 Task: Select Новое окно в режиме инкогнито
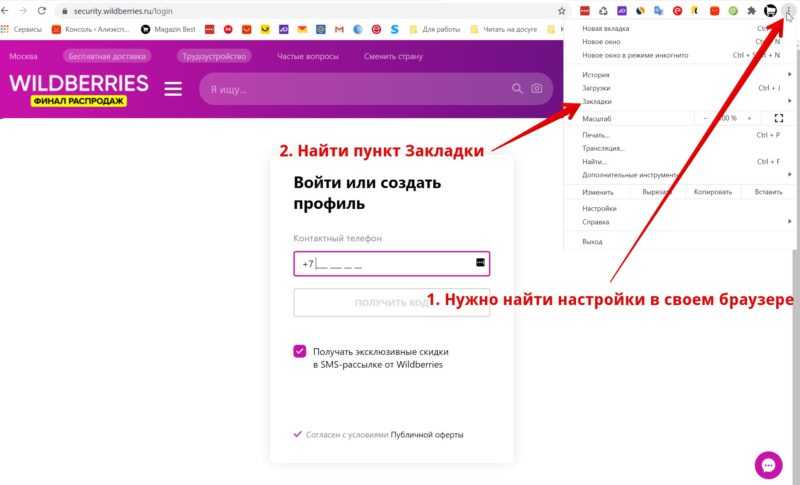click(681, 55)
